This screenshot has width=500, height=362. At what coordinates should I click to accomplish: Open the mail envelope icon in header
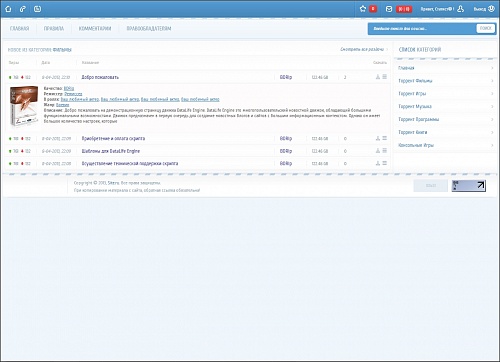pyautogui.click(x=389, y=9)
